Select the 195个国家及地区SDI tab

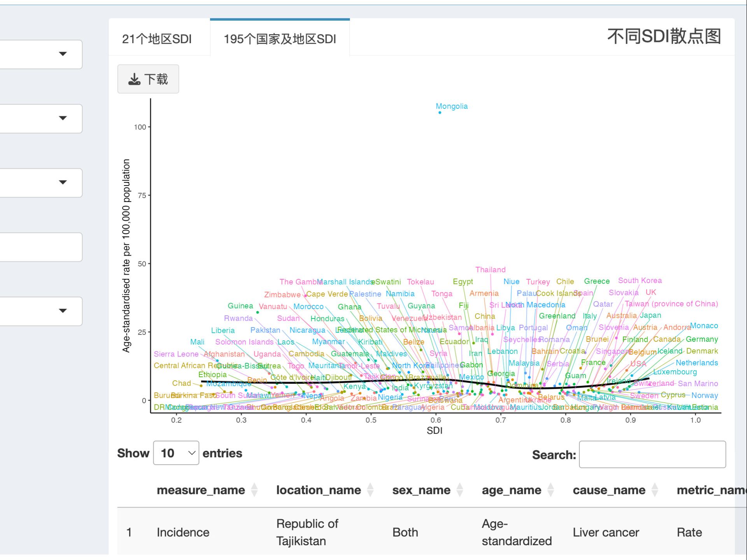tap(280, 39)
